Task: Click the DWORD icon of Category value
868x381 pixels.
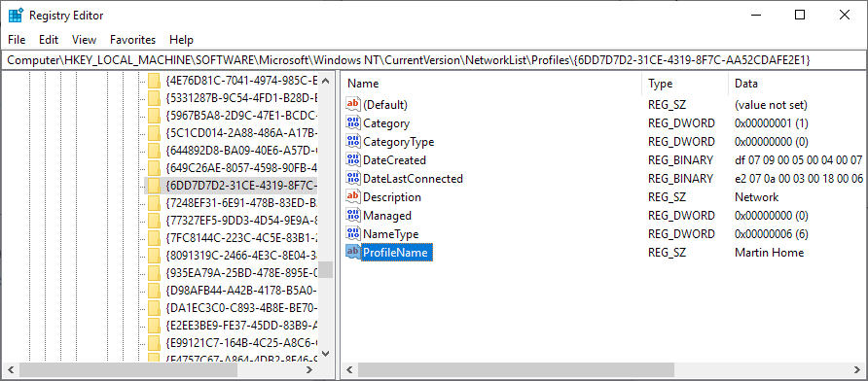Action: click(x=352, y=122)
